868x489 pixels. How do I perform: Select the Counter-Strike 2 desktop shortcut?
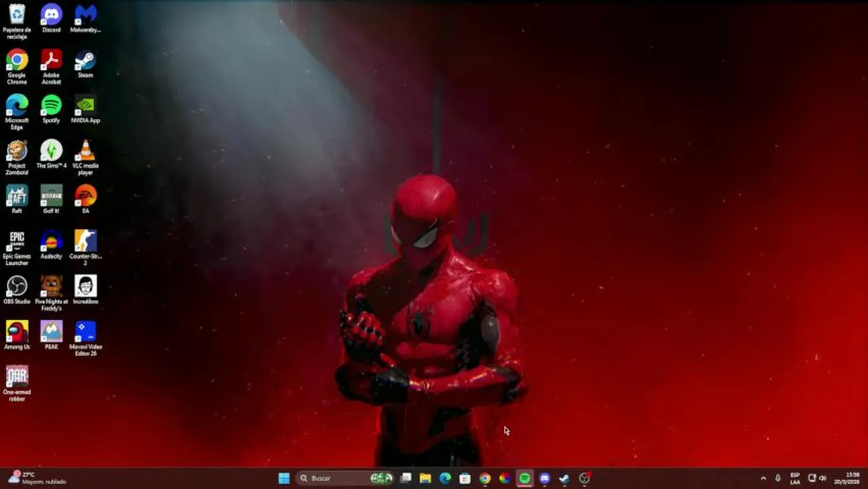coord(85,248)
